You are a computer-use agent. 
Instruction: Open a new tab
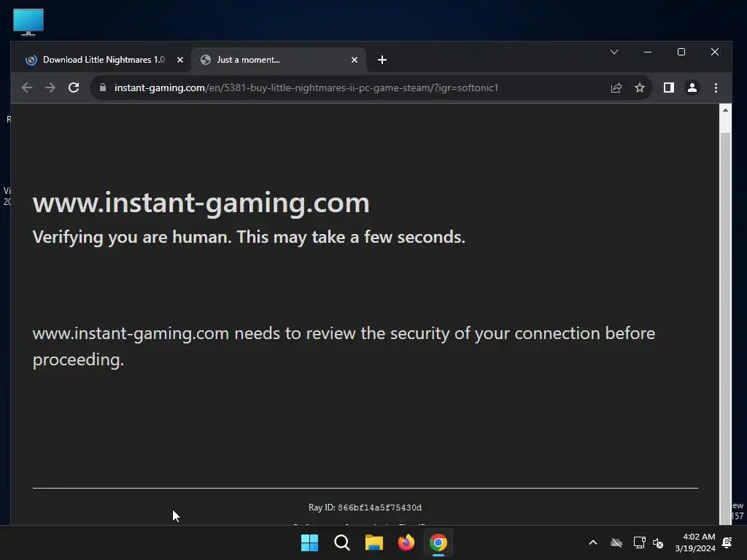(x=382, y=60)
